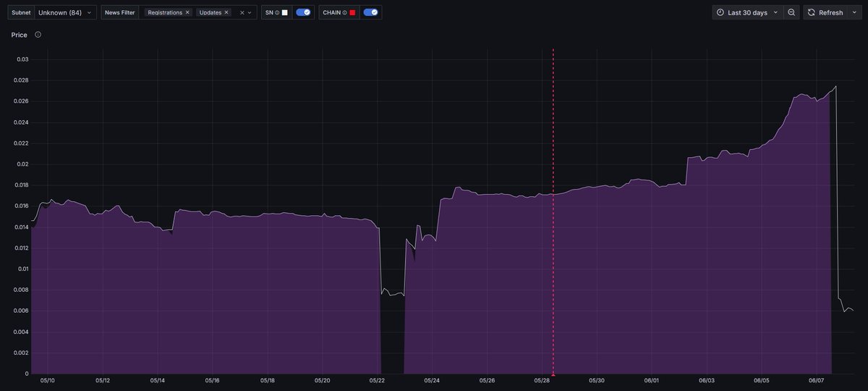Toggle the CHAIN switch off
The height and width of the screenshot is (391, 868).
[x=370, y=12]
